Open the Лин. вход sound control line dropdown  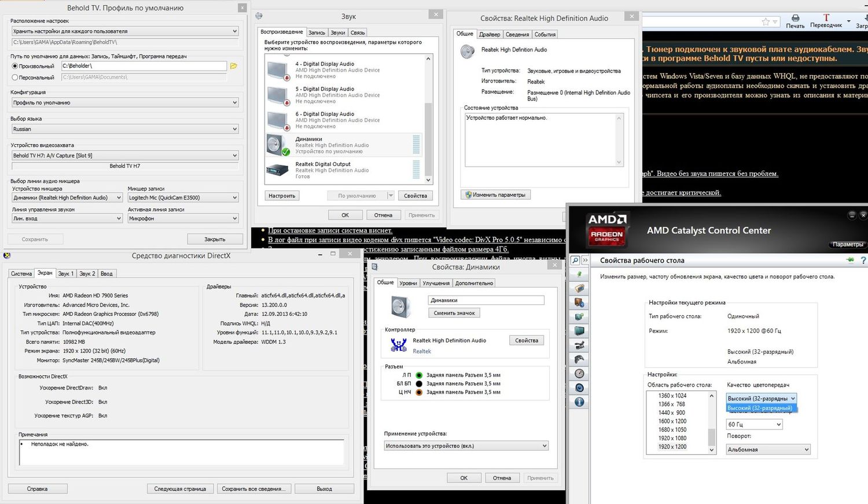67,219
